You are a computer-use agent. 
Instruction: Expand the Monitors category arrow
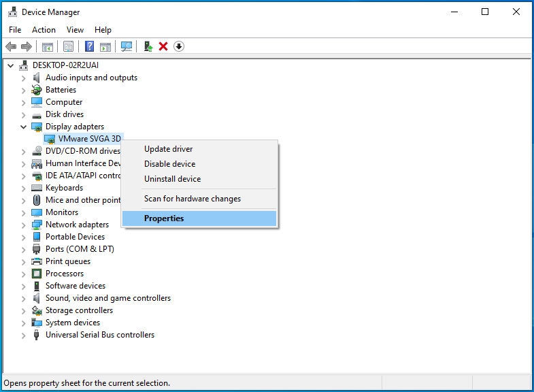pyautogui.click(x=23, y=213)
